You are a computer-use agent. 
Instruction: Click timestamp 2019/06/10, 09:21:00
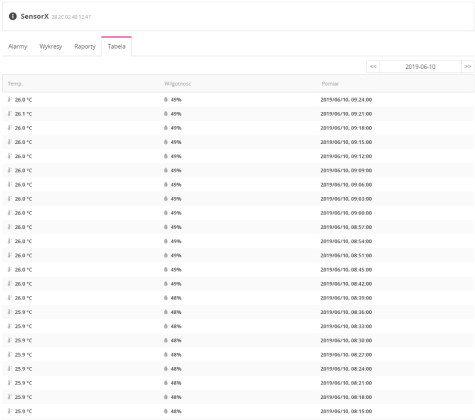pos(346,114)
